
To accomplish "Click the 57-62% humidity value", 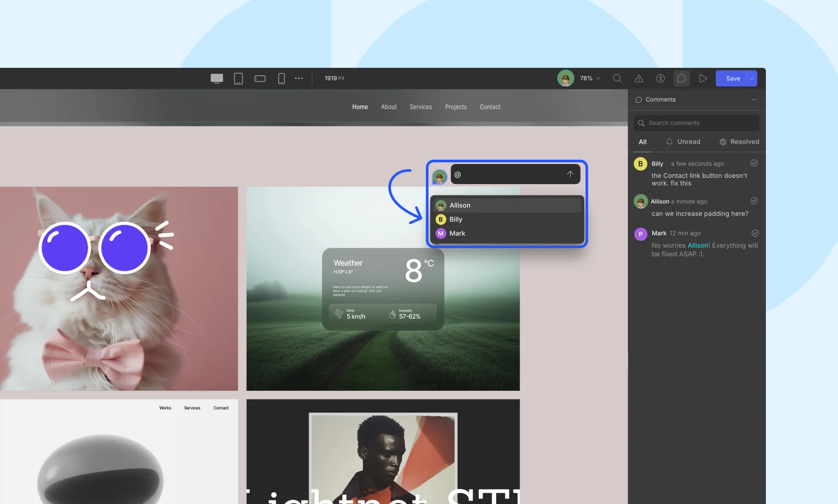I will point(410,316).
